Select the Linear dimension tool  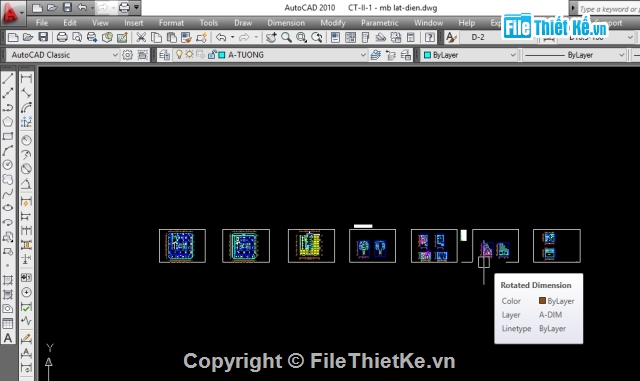(26, 78)
